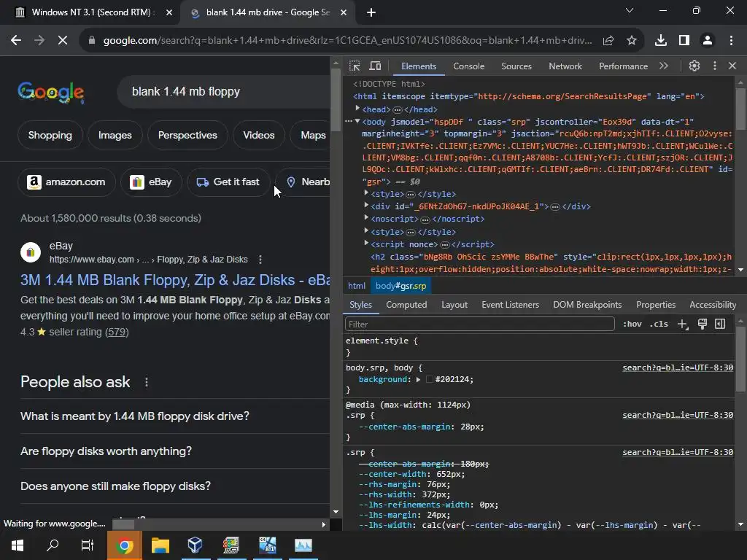Bookmark this page with the star icon

coord(632,41)
